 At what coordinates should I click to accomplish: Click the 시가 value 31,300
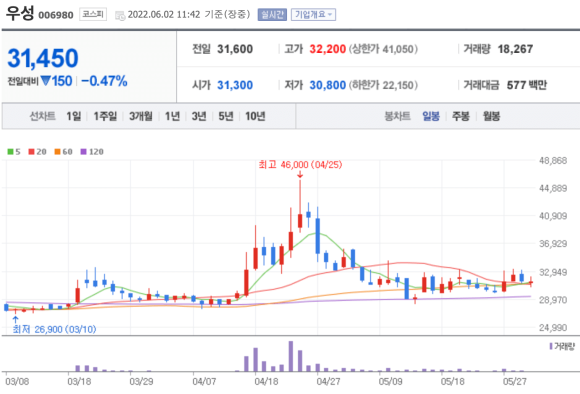pos(235,85)
